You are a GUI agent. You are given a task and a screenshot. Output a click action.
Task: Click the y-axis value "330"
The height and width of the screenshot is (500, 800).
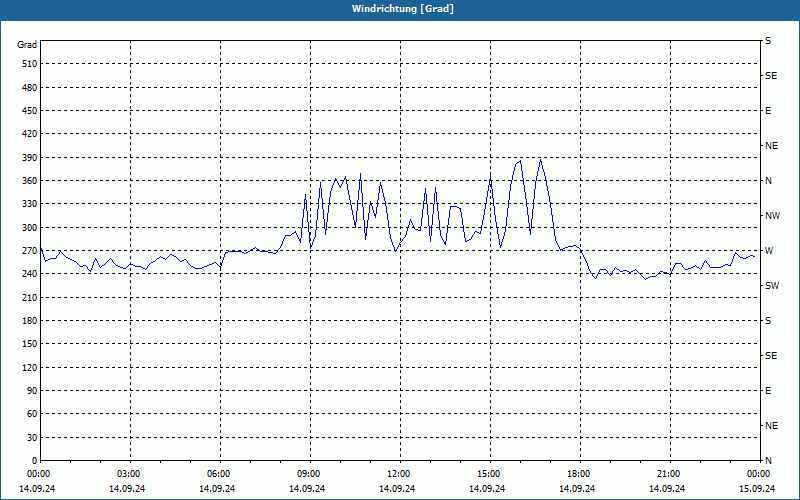[x=30, y=204]
